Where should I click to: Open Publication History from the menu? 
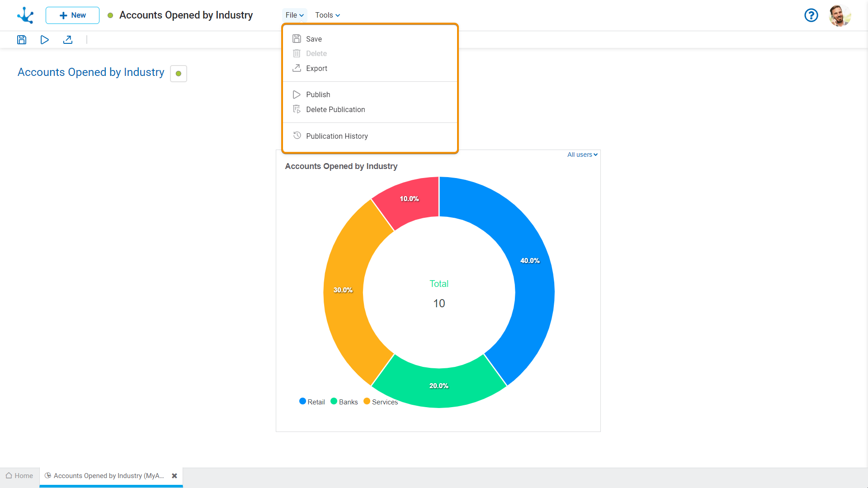click(x=336, y=136)
